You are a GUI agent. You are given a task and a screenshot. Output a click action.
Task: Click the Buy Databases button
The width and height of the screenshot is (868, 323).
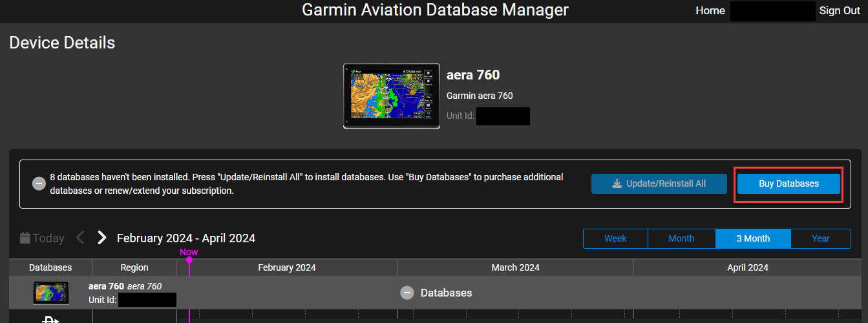click(789, 183)
